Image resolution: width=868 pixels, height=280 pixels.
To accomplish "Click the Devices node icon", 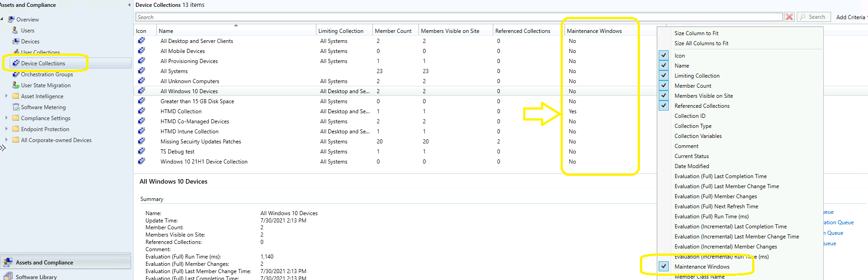I will click(x=16, y=41).
